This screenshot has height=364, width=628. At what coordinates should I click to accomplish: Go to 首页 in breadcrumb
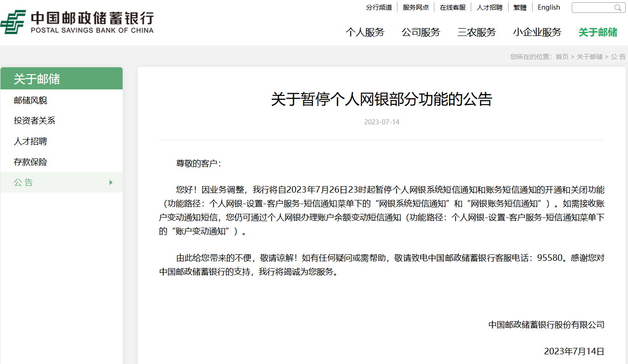(562, 57)
